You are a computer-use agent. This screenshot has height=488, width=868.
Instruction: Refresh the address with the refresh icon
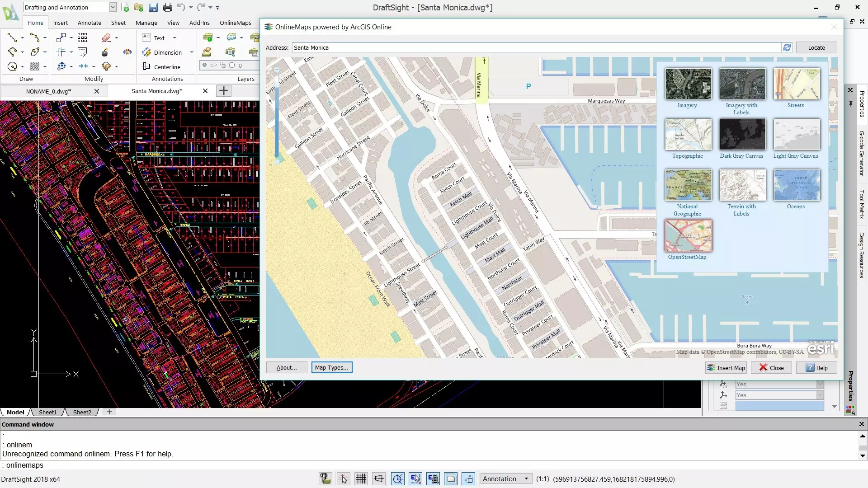[787, 47]
